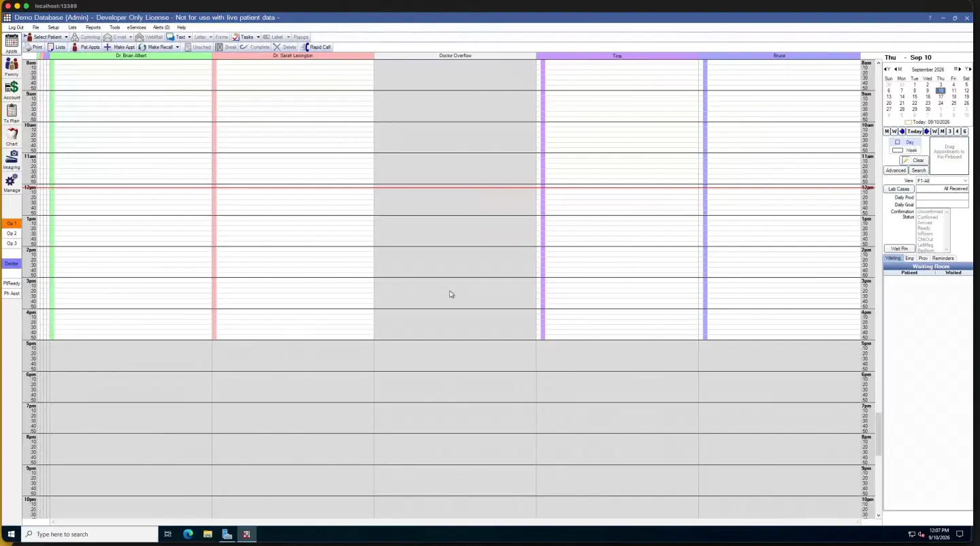Click the Advanced button
The image size is (980, 546).
pyautogui.click(x=896, y=170)
